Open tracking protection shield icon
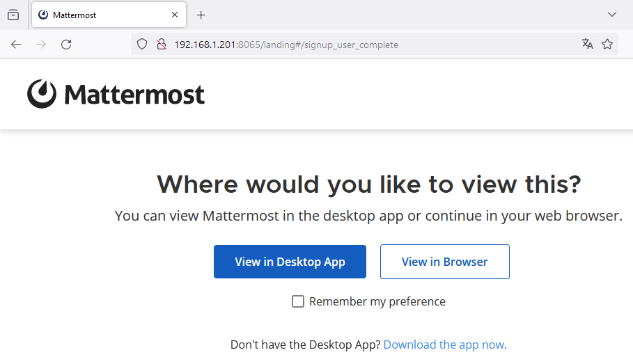 (141, 45)
